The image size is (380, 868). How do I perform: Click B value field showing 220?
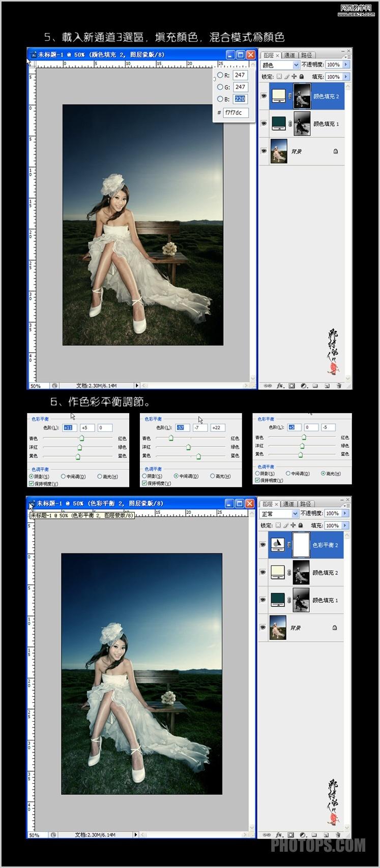pos(240,99)
